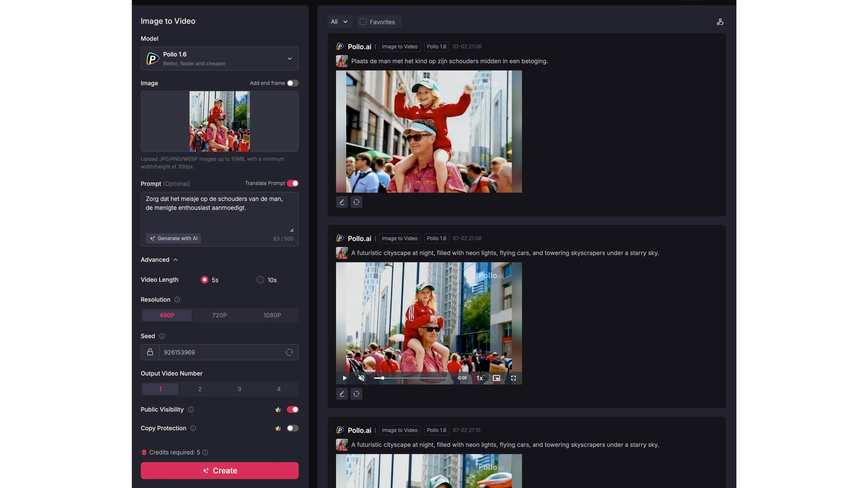Viewport: 868px width, 488px height.
Task: Check the Favorites checkbox
Action: 363,22
